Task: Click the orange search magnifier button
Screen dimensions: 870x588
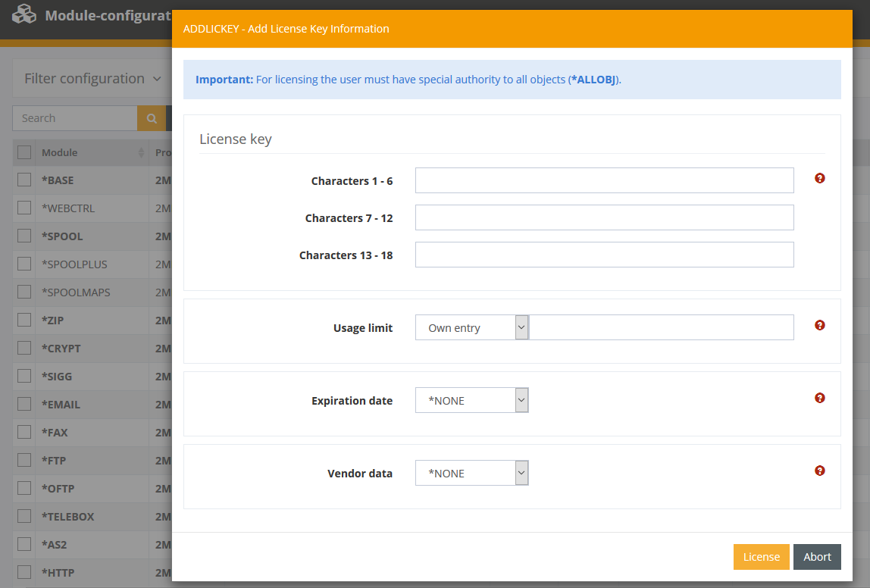Action: [152, 118]
